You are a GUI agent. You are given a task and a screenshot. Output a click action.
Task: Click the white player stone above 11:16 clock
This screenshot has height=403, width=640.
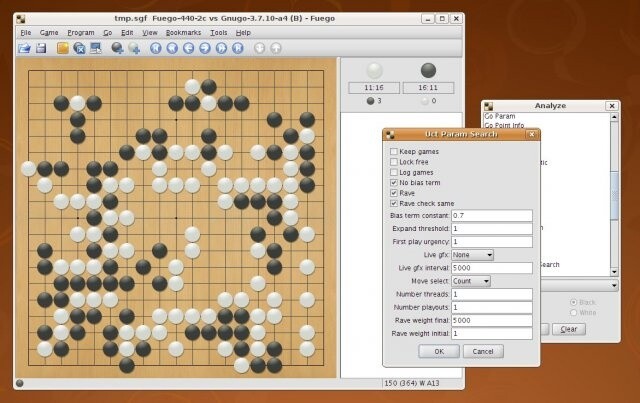[374, 70]
